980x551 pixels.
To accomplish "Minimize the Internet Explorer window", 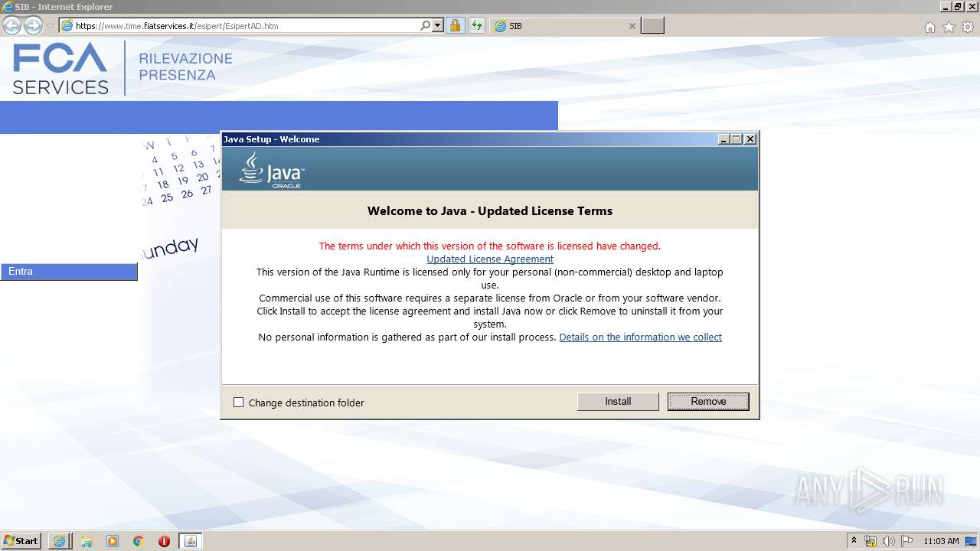I will 946,7.
